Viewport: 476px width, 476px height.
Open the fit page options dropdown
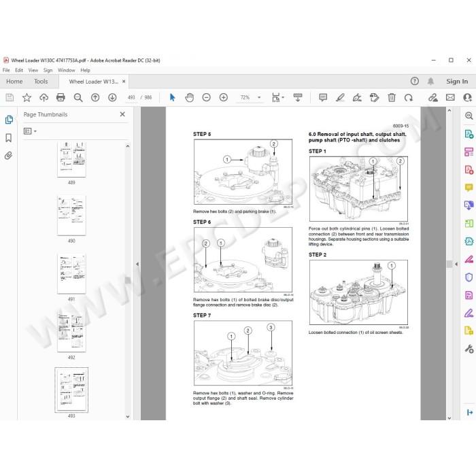[277, 97]
